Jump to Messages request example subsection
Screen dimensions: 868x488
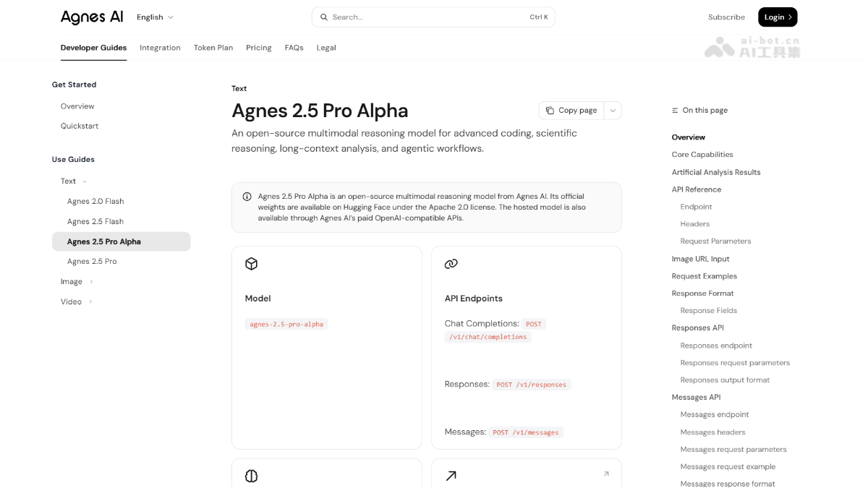728,467
